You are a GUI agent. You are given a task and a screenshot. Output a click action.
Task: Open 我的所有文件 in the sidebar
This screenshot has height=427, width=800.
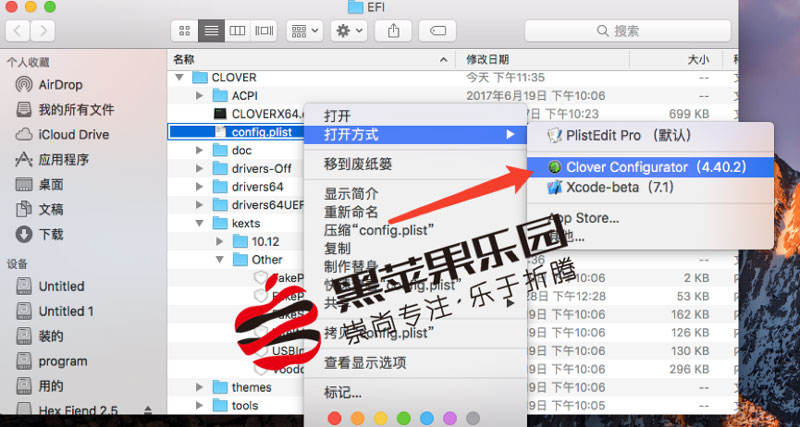64,110
